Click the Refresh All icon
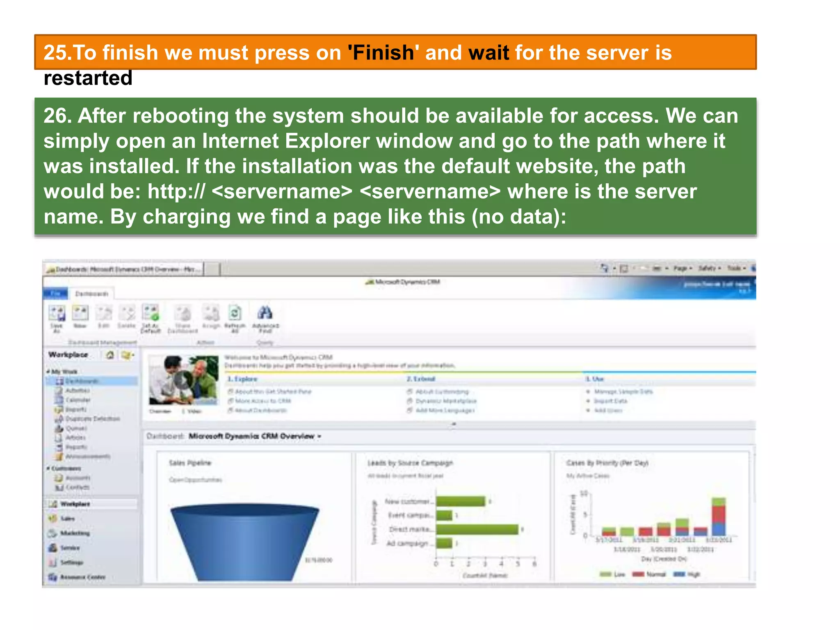 (235, 318)
